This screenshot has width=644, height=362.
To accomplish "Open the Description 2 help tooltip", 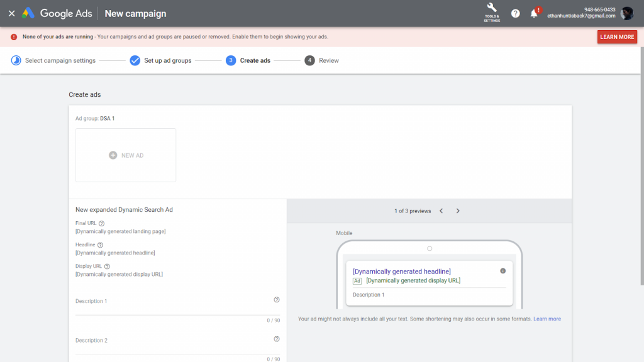I will [x=277, y=339].
